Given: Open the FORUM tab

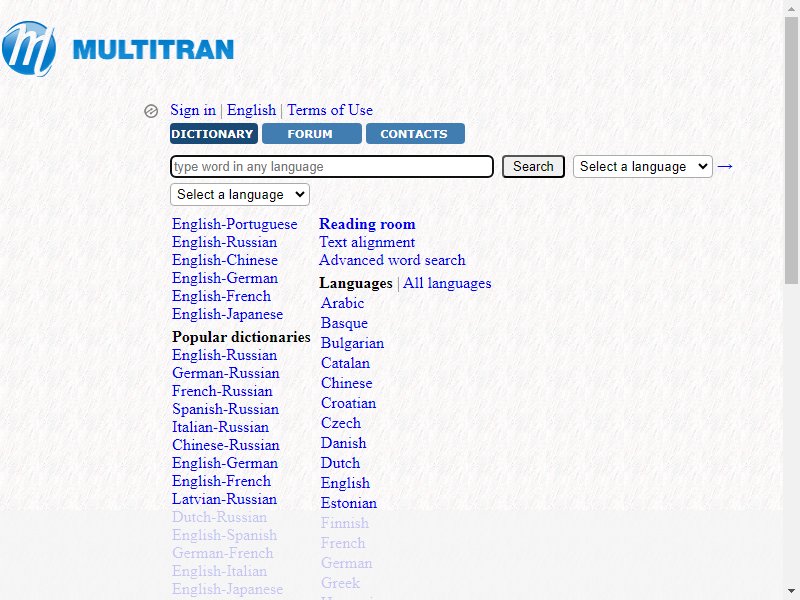Looking at the screenshot, I should click(x=312, y=134).
